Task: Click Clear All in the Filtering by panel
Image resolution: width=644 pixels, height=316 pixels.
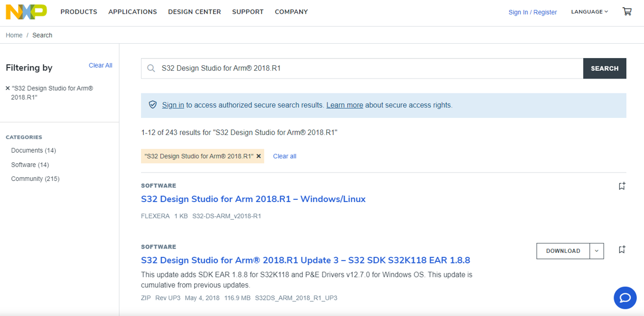Action: click(100, 65)
